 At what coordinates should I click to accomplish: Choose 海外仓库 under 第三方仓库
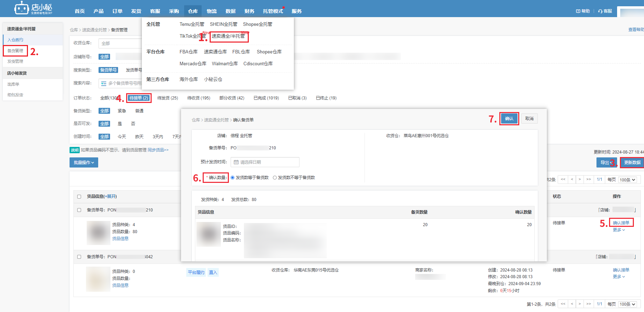189,79
